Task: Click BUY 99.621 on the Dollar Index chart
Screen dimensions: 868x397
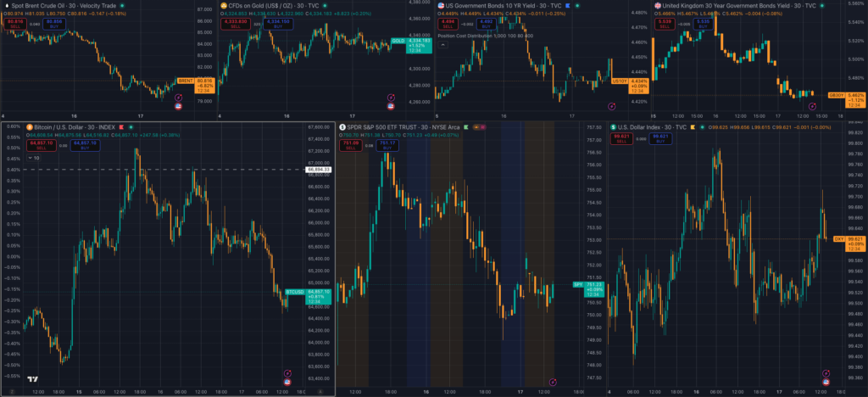Action: pyautogui.click(x=660, y=139)
